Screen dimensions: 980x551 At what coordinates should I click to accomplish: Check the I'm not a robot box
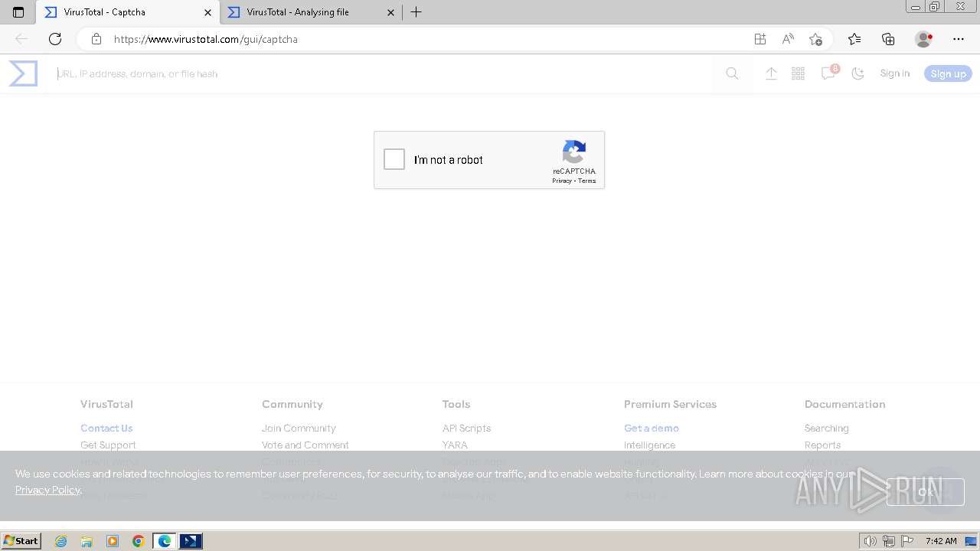tap(394, 159)
